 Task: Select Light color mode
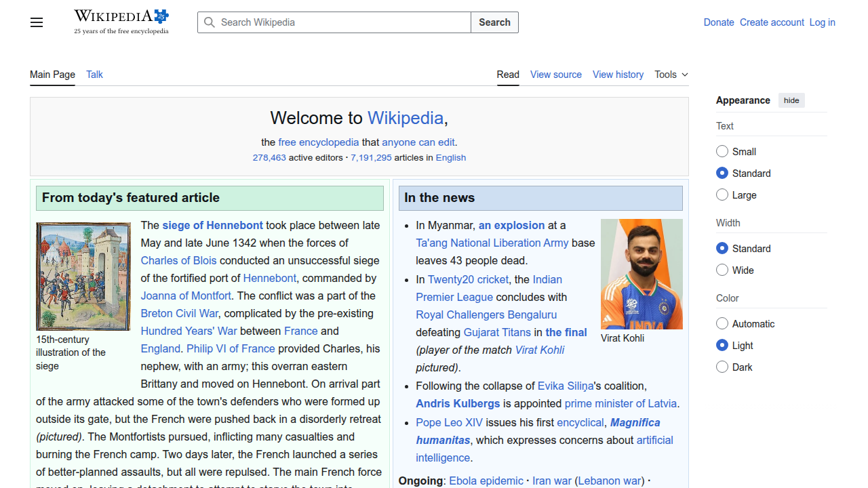[722, 345]
